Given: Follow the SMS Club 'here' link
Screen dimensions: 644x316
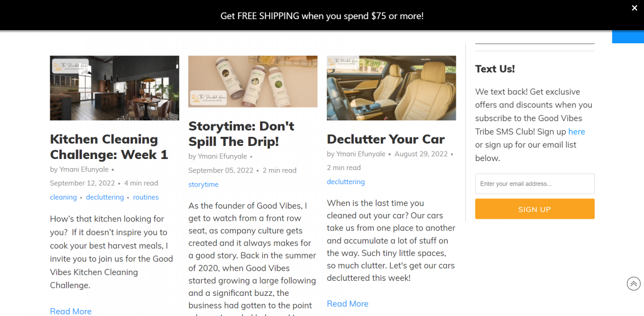Looking at the screenshot, I should [577, 131].
